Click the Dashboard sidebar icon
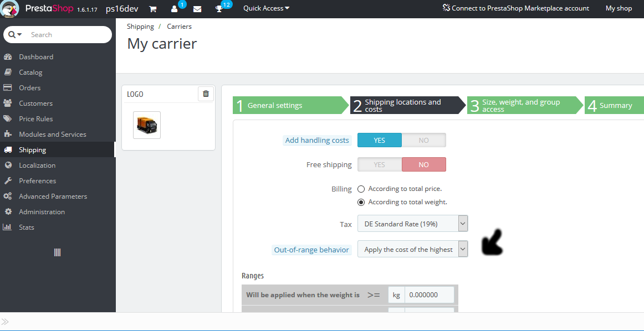 (x=7, y=57)
